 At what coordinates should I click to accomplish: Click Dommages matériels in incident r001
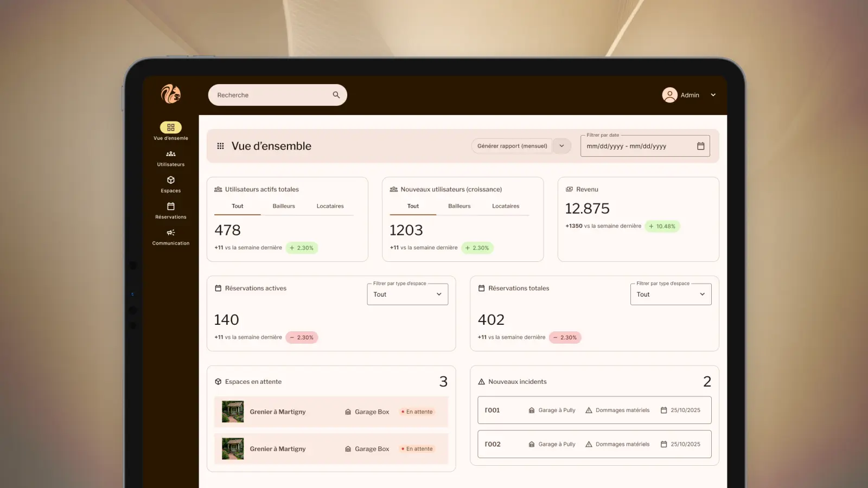click(x=622, y=410)
